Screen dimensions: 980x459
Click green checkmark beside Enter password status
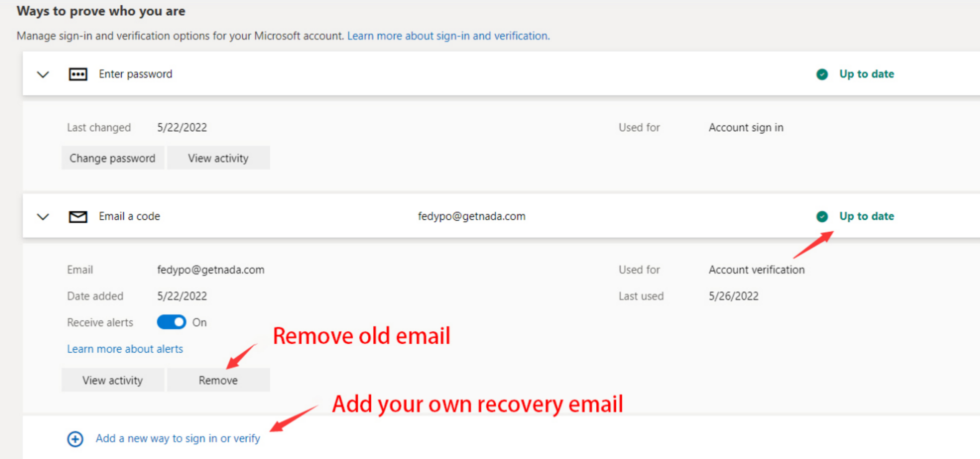point(822,74)
